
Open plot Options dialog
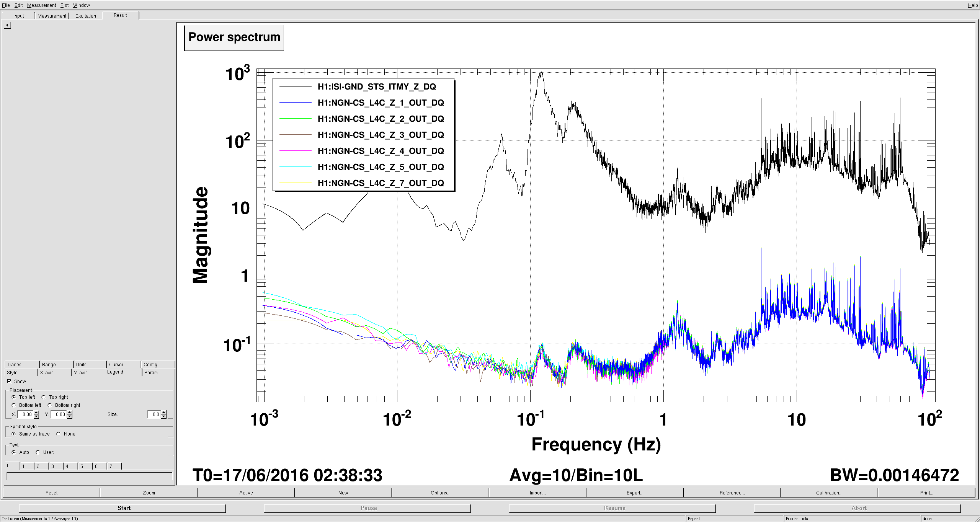(441, 493)
